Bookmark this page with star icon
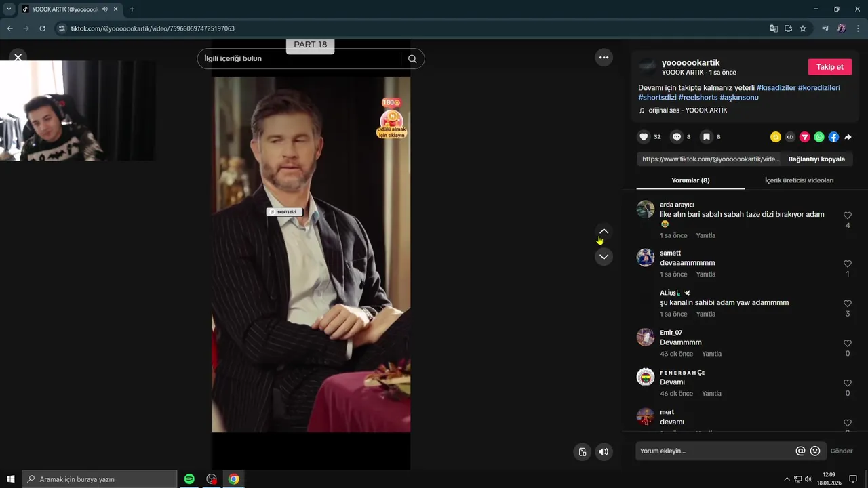Viewport: 868px width, 488px height. click(803, 28)
